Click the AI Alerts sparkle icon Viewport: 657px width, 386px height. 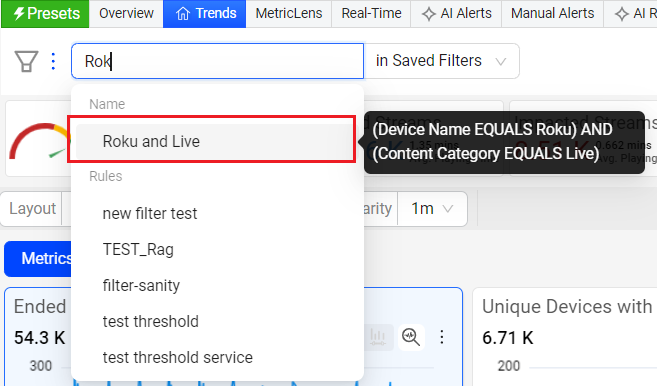429,14
